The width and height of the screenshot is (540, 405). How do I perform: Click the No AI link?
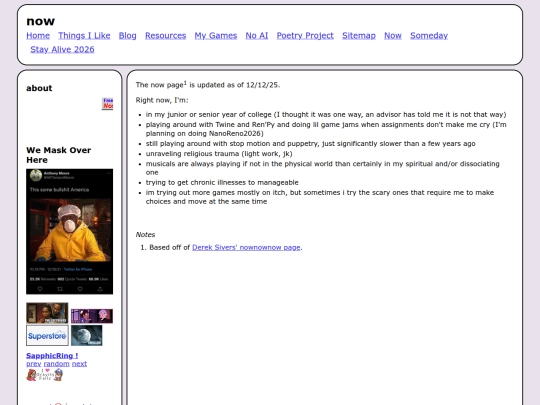(x=257, y=35)
